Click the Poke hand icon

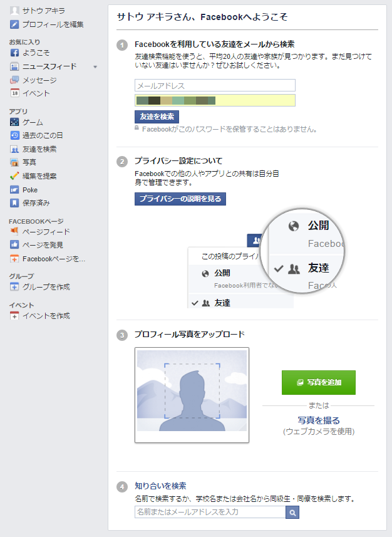[14, 190]
